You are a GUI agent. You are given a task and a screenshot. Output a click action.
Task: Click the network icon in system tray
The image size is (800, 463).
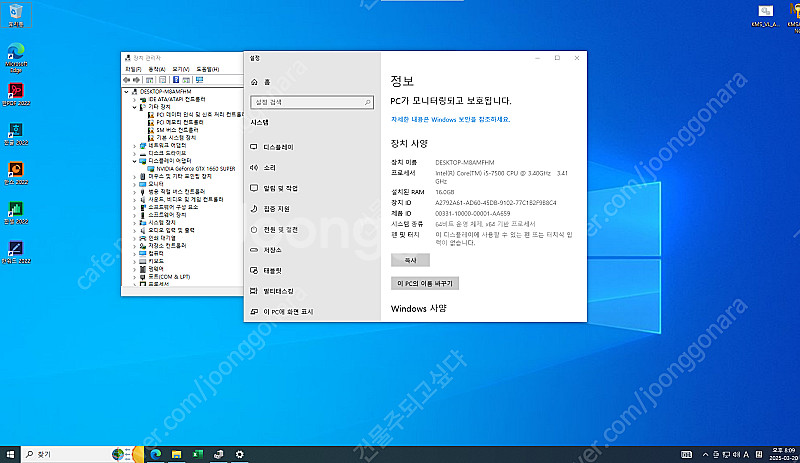726,454
